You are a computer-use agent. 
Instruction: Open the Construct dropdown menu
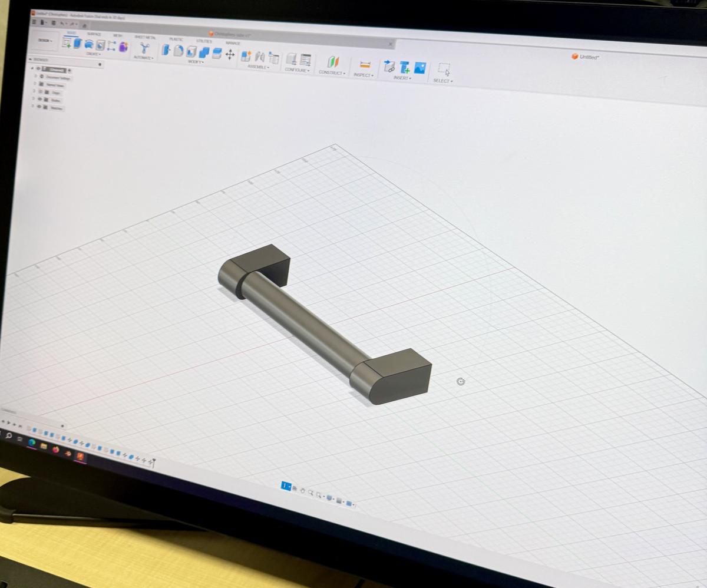[333, 73]
